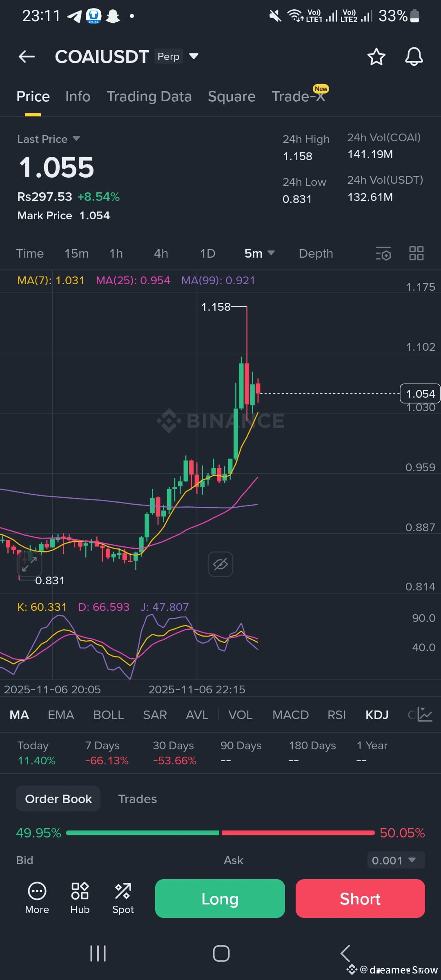The width and height of the screenshot is (441, 980).
Task: Tap the K: 60.331 value
Action: 42,607
